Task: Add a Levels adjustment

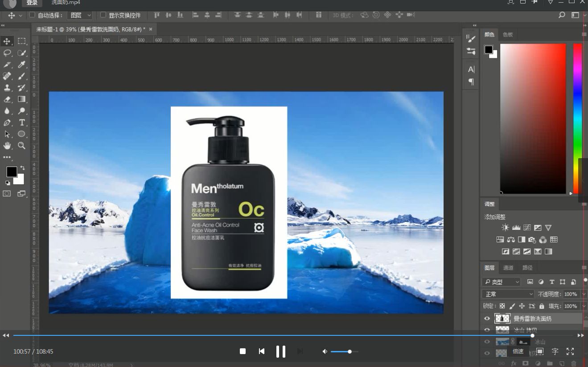Action: 516,228
